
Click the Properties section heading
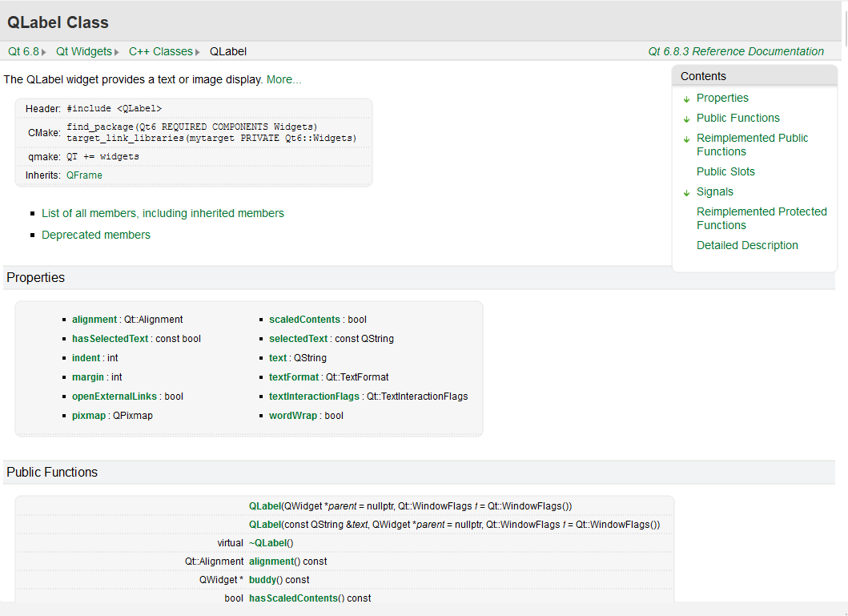36,277
